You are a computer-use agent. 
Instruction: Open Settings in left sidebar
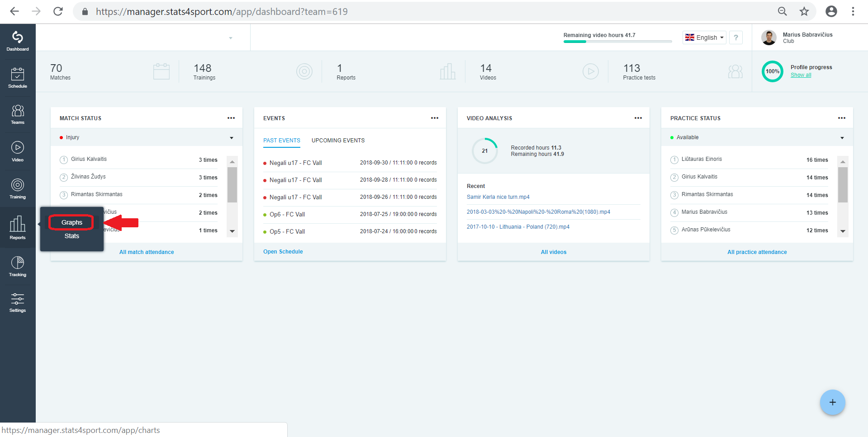18,302
